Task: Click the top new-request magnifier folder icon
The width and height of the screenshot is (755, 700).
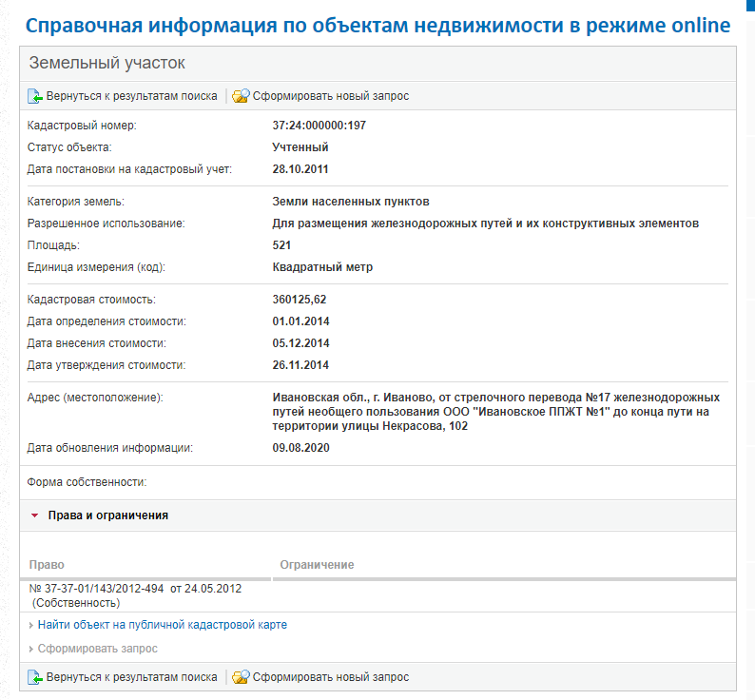Action: (x=241, y=96)
